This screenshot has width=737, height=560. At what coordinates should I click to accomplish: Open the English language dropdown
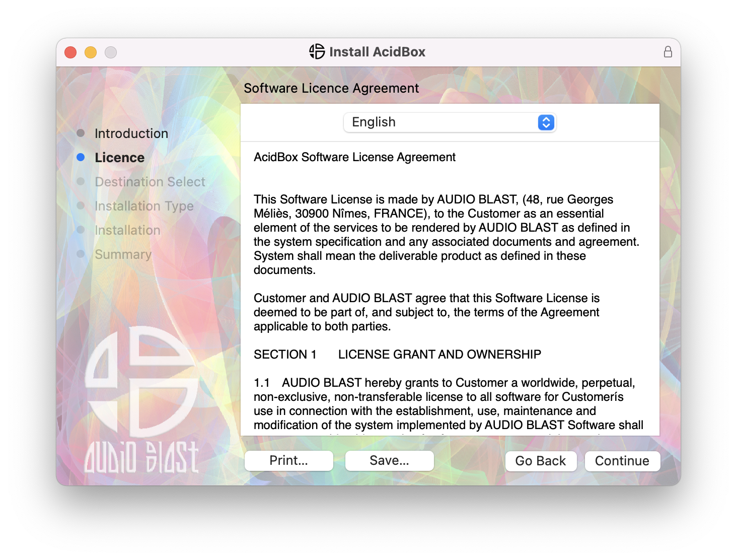click(450, 122)
